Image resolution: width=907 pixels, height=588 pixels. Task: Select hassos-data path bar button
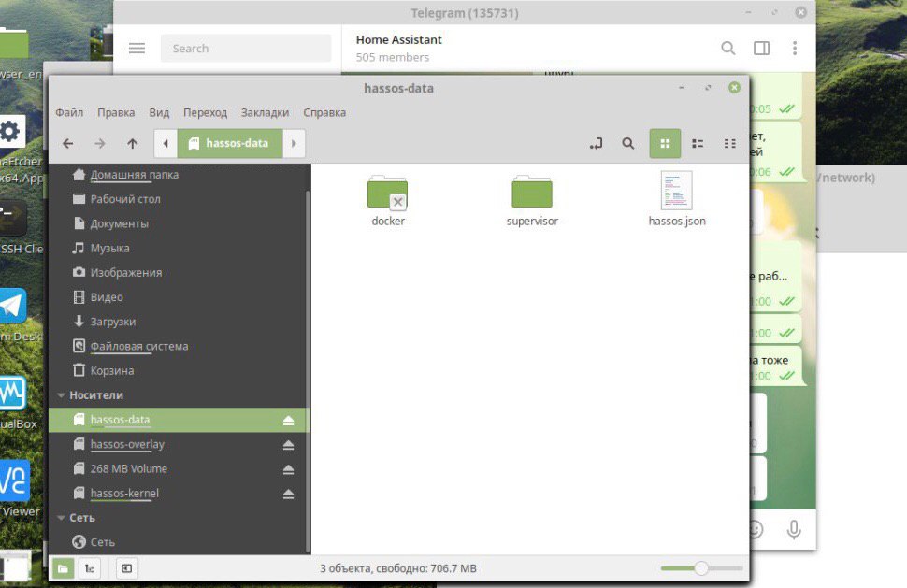[x=230, y=143]
